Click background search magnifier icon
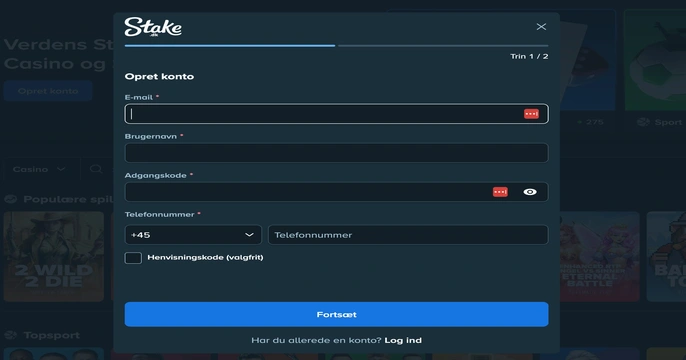 96,169
